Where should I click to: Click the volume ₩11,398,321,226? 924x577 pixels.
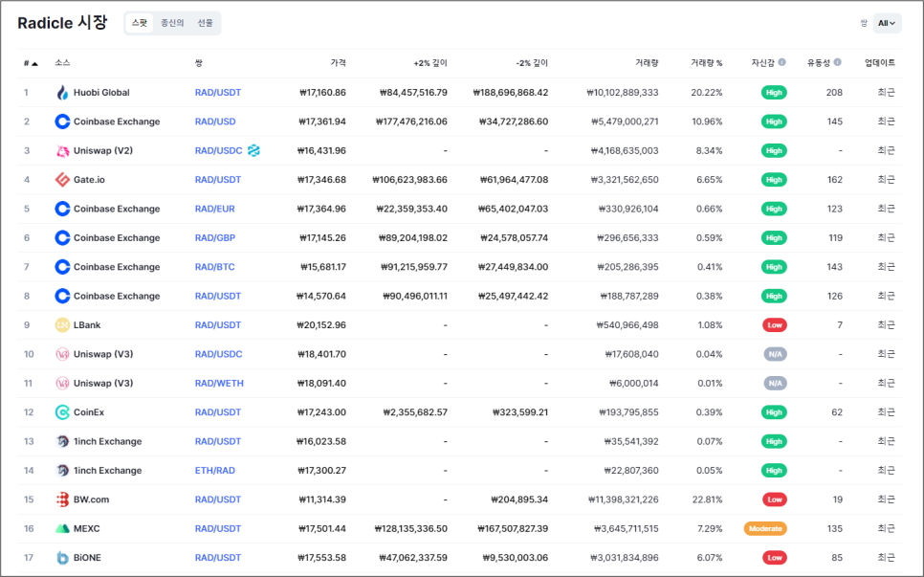(623, 499)
